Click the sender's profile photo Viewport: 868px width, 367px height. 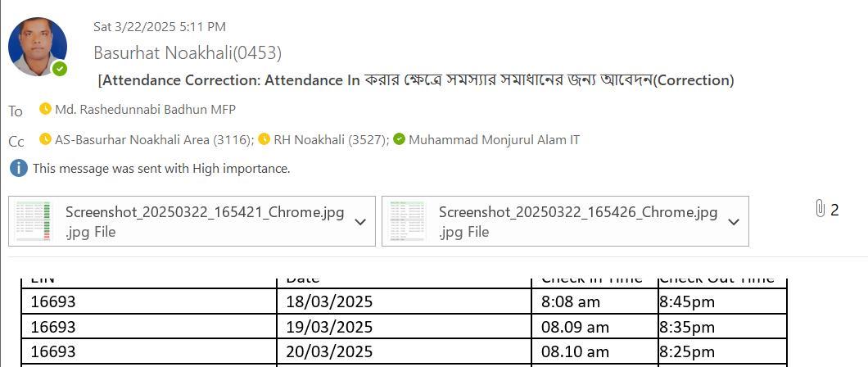(x=38, y=47)
